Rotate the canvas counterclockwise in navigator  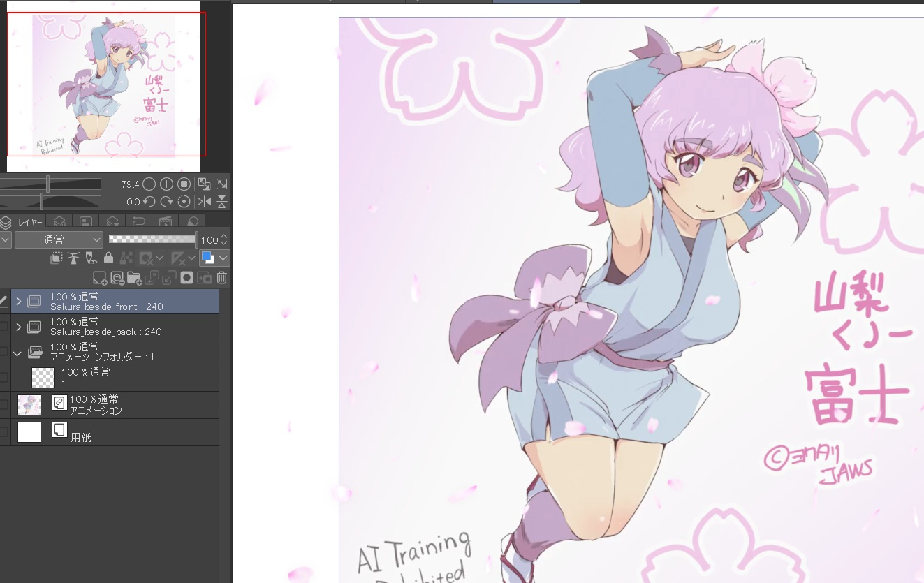coord(149,202)
